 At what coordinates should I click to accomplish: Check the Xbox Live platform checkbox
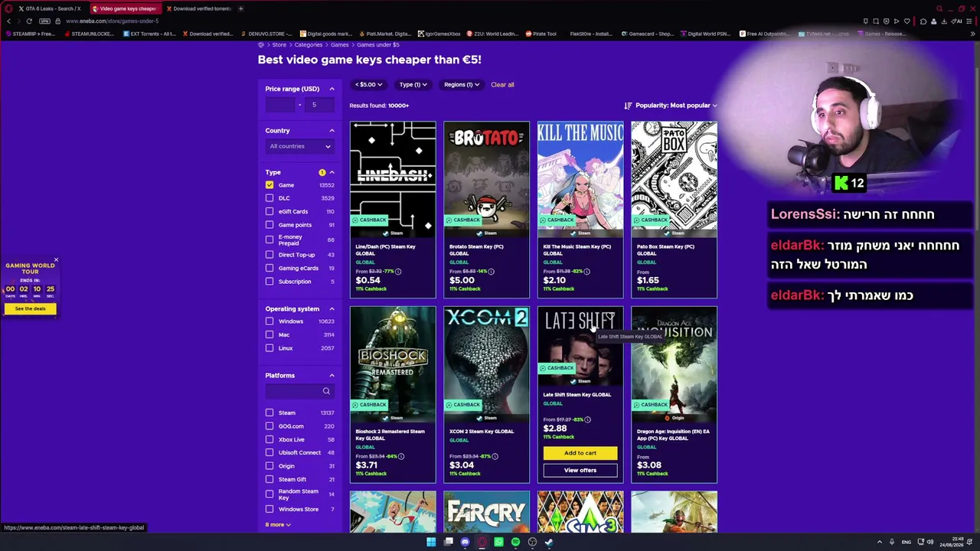pyautogui.click(x=269, y=439)
